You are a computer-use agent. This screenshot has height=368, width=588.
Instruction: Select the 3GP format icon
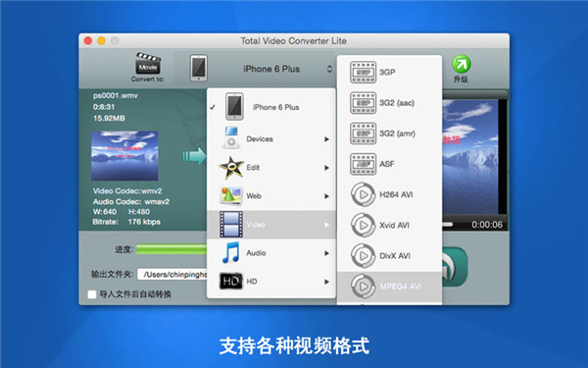[x=363, y=72]
